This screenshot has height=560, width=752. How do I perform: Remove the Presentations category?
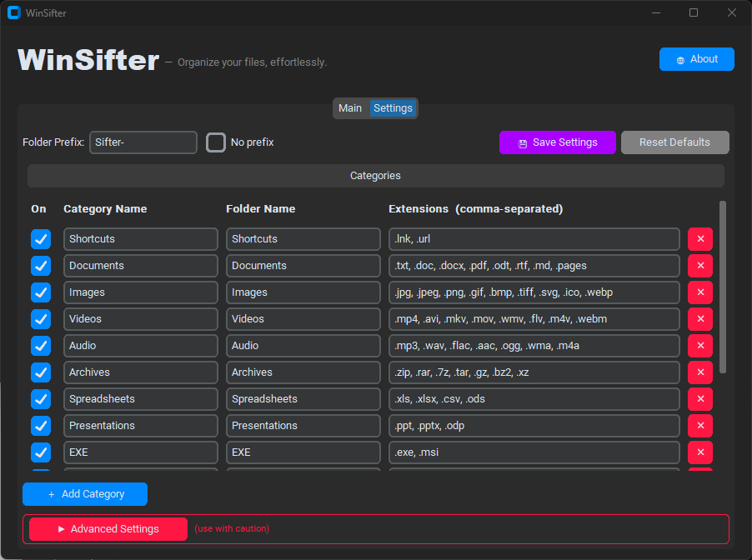click(x=700, y=426)
